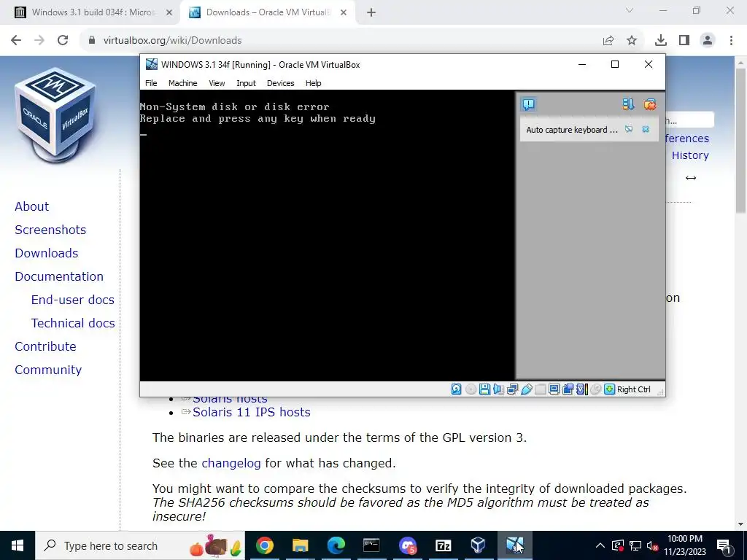This screenshot has height=560, width=747.
Task: Click the hard disk activity status icon
Action: point(457,389)
